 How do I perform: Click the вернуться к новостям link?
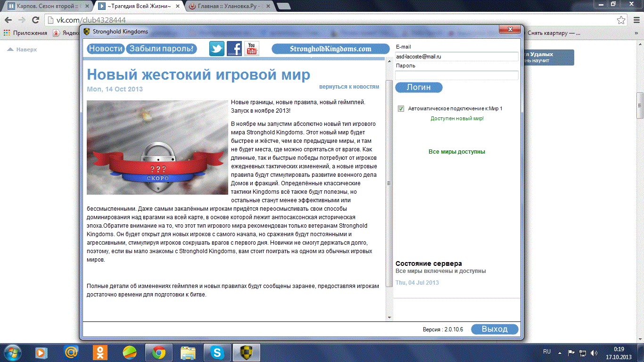[x=349, y=87]
